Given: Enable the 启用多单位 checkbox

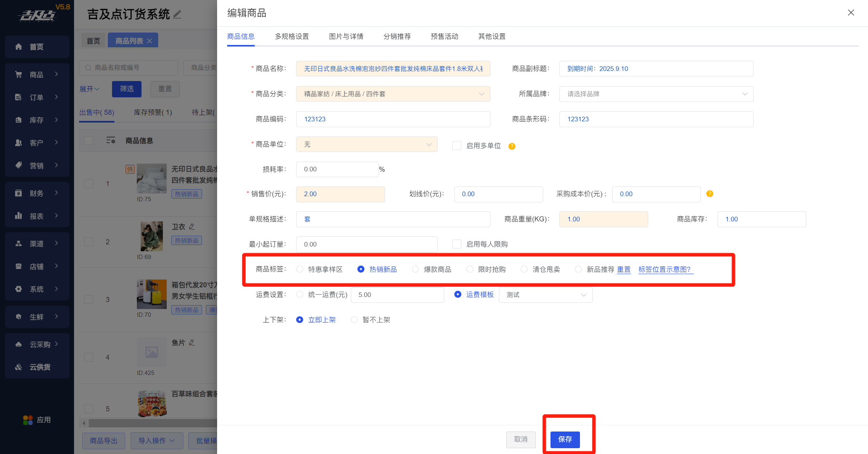Looking at the screenshot, I should pos(457,146).
